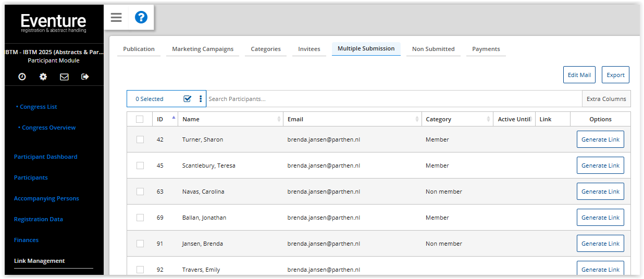
Task: Click the clock icon in sidebar
Action: tap(22, 77)
